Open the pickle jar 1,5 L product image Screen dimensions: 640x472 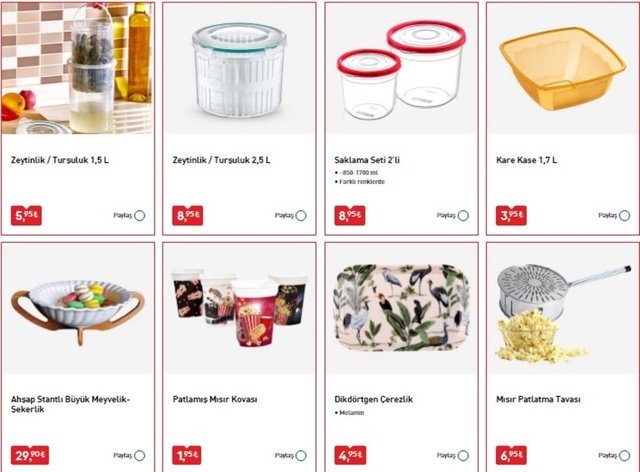(78, 68)
